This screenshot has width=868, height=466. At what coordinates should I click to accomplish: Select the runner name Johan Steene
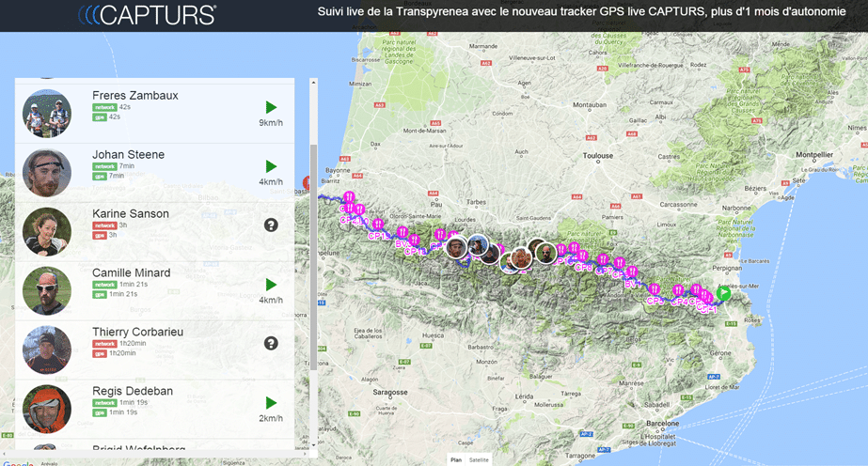click(129, 155)
